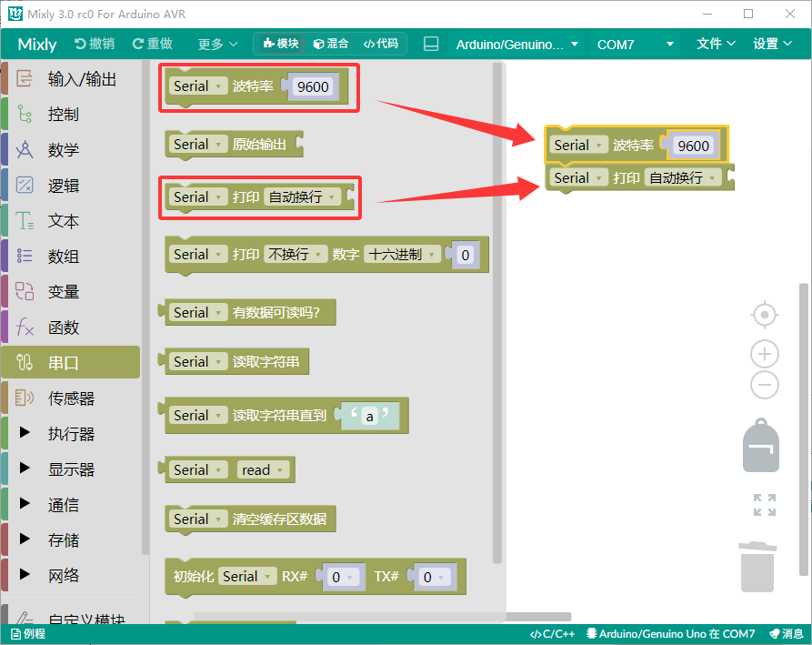The height and width of the screenshot is (645, 812).
Task: Open Serial dropdown in 原始输出 block
Action: click(x=198, y=144)
